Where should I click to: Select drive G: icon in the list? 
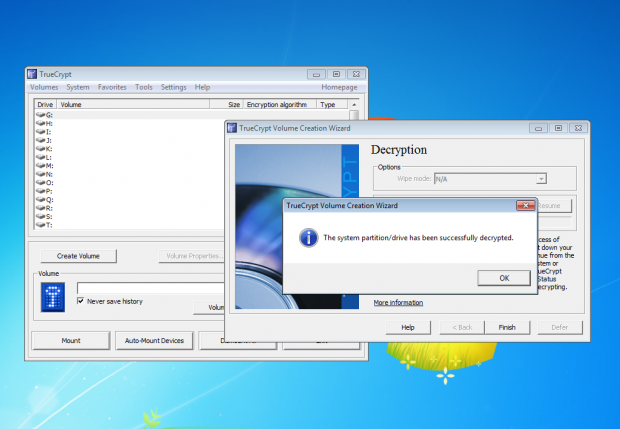click(x=41, y=115)
